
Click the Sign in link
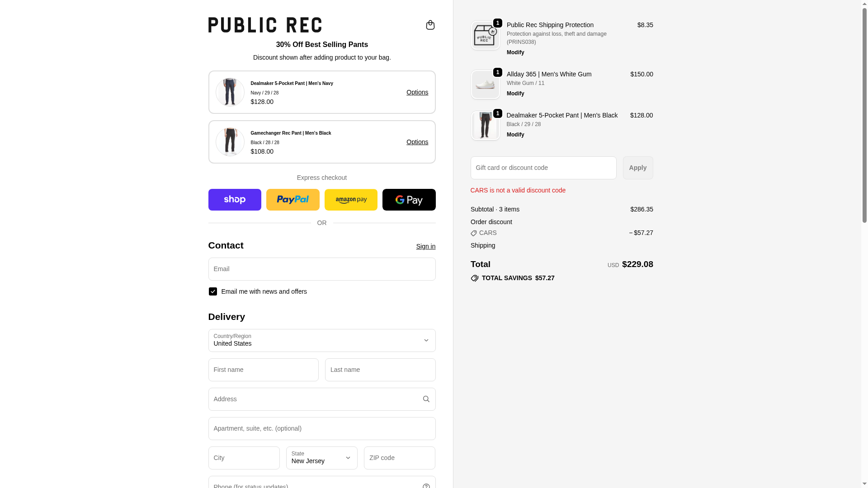point(425,246)
